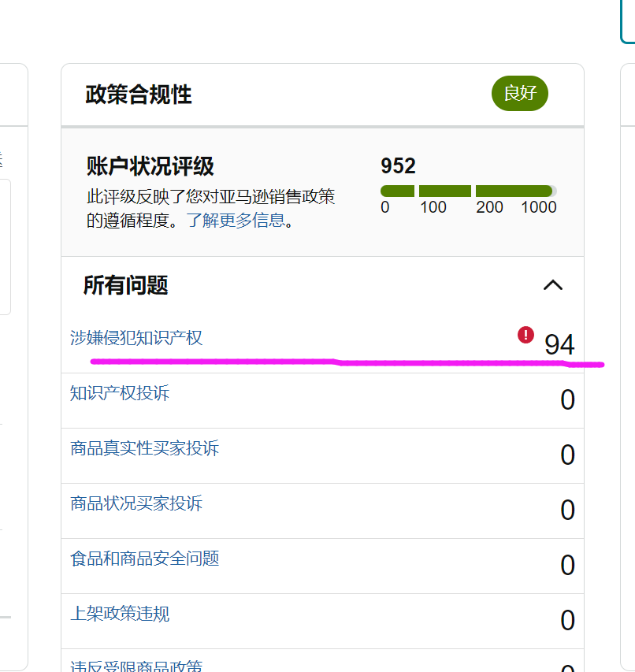Click the 952 rating score
This screenshot has height=672, width=635.
(x=398, y=166)
